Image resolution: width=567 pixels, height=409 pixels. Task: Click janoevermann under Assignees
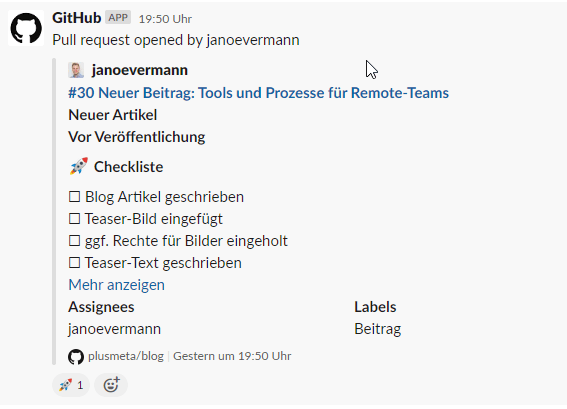(x=115, y=329)
